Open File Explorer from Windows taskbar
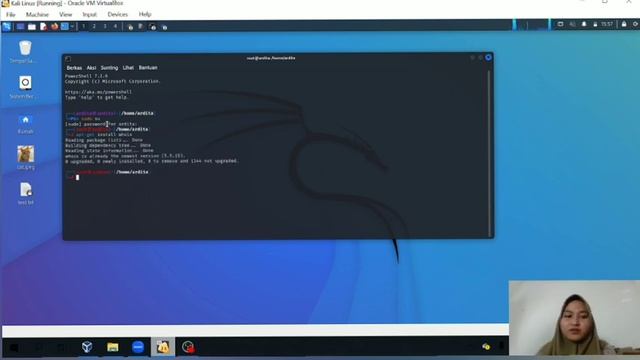The height and width of the screenshot is (360, 640). click(x=113, y=347)
